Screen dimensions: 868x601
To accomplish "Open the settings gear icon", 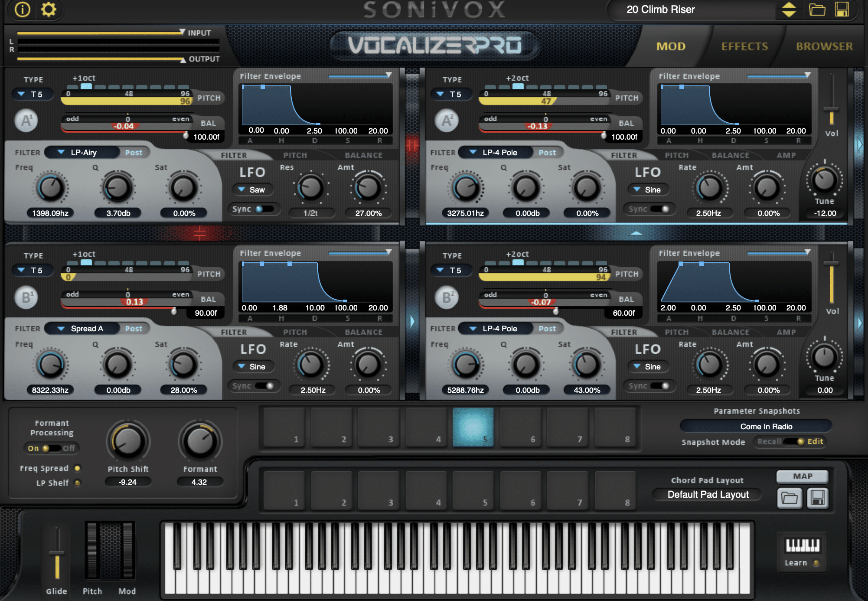I will click(x=48, y=10).
